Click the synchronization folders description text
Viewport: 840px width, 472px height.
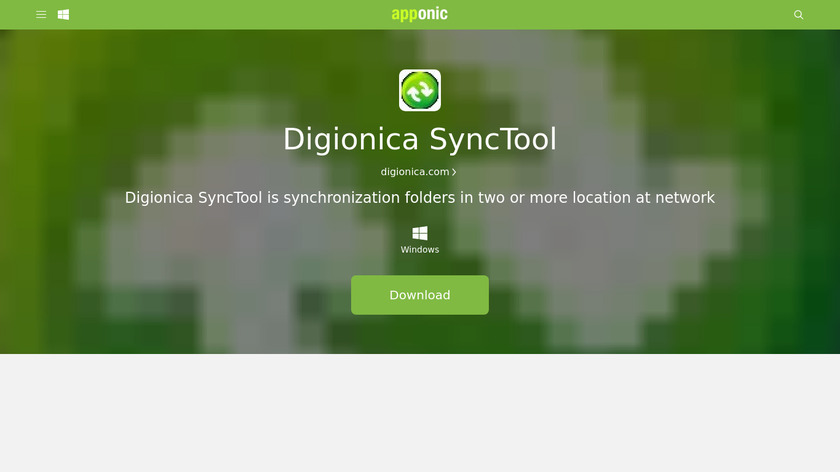click(x=420, y=198)
